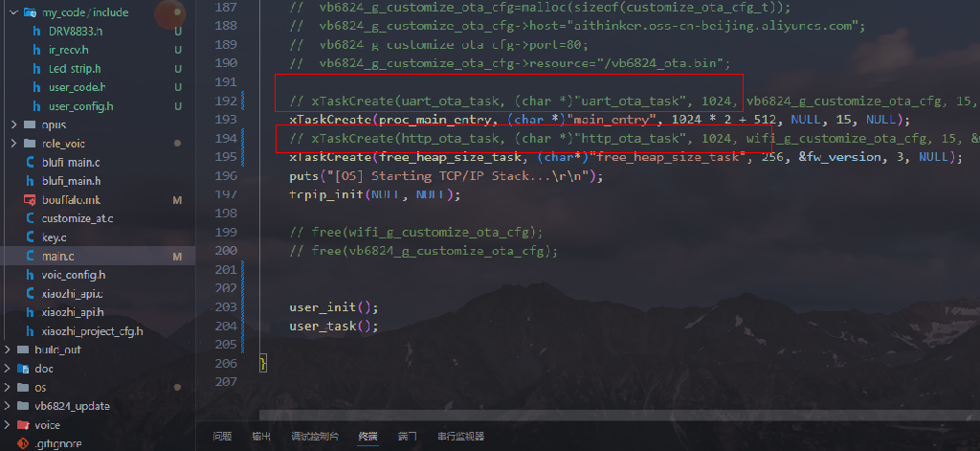Click the makefile icon of bouffalo.mk
This screenshot has height=451, width=980.
coord(29,200)
